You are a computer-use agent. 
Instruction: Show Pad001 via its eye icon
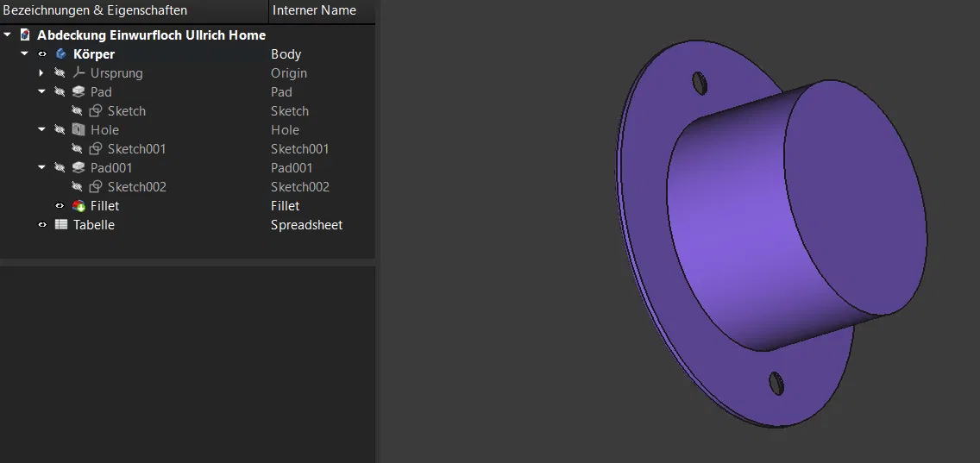coord(60,168)
